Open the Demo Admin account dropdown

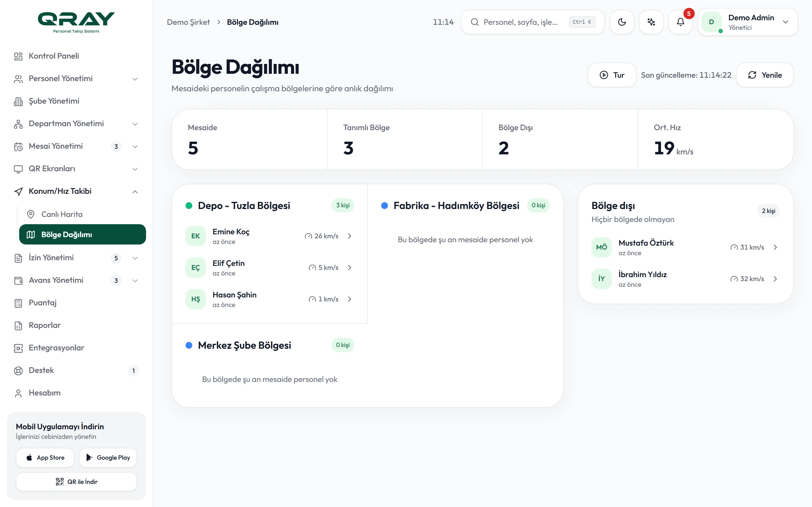pyautogui.click(x=748, y=22)
